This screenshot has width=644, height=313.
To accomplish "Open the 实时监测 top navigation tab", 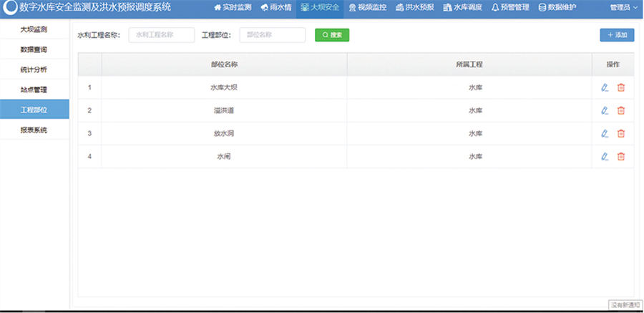I will pyautogui.click(x=233, y=7).
